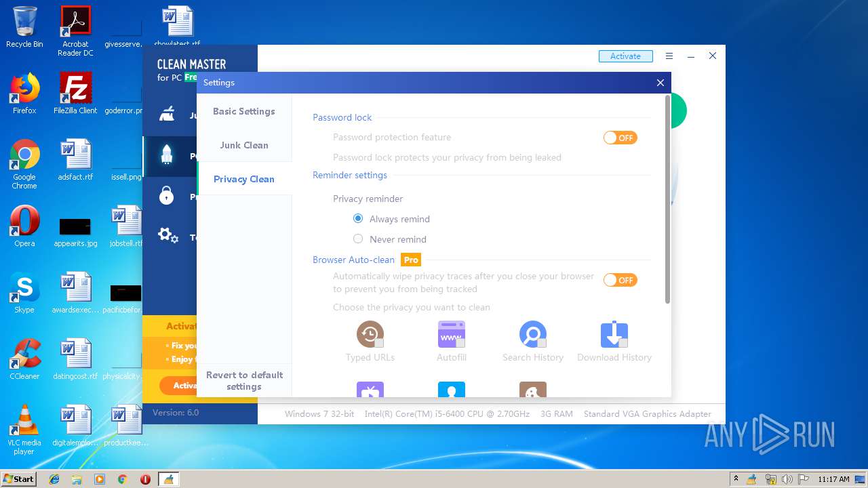Click the Version: 6.0 label
Viewport: 868px width, 488px height.
pos(176,412)
